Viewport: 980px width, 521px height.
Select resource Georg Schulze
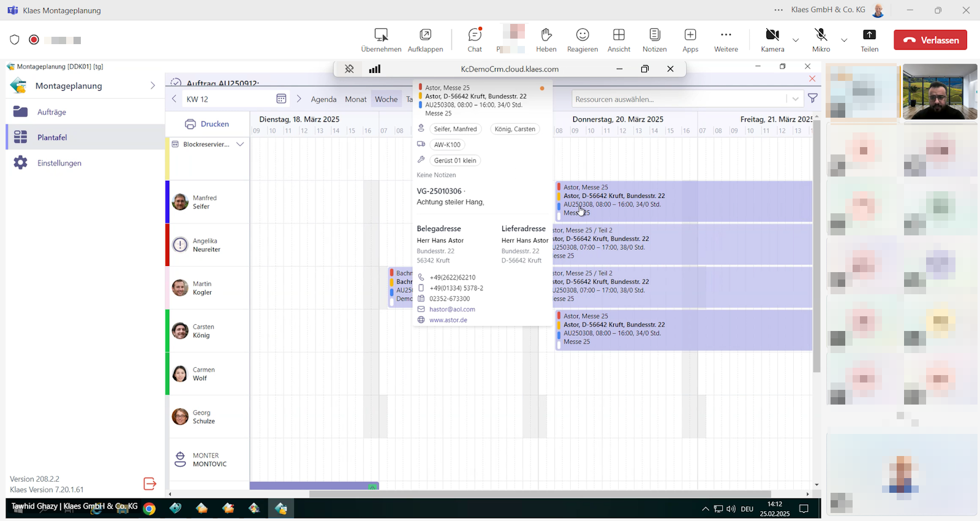(x=208, y=417)
